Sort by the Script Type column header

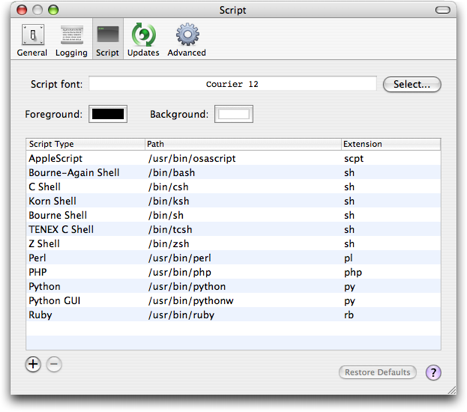(86, 144)
